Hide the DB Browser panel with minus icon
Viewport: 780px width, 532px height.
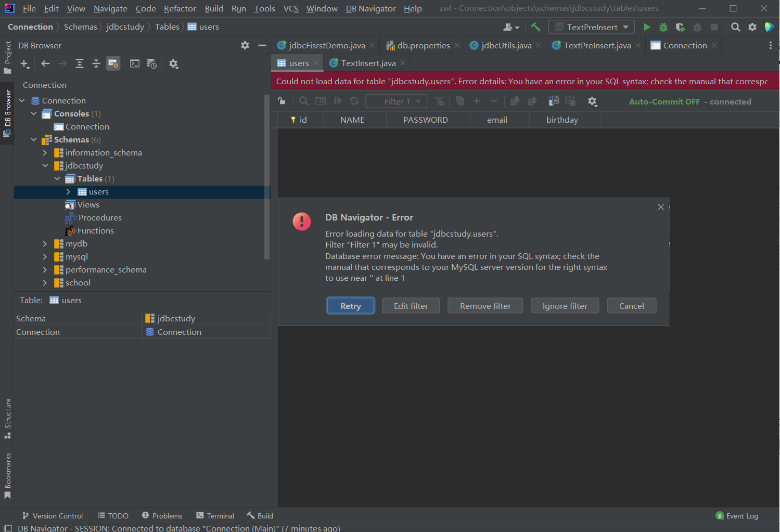coord(262,45)
